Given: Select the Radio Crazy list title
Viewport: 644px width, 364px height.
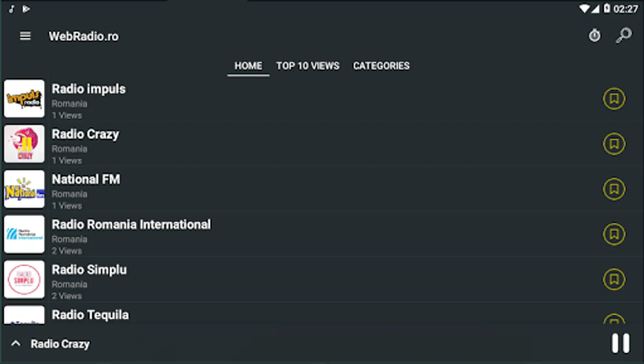Looking at the screenshot, I should coord(85,134).
